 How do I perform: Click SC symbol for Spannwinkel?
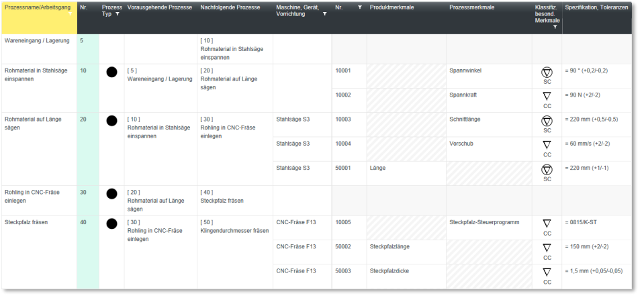click(547, 72)
